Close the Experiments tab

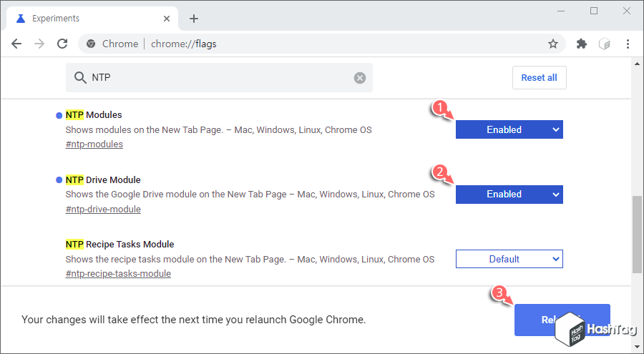pos(166,19)
